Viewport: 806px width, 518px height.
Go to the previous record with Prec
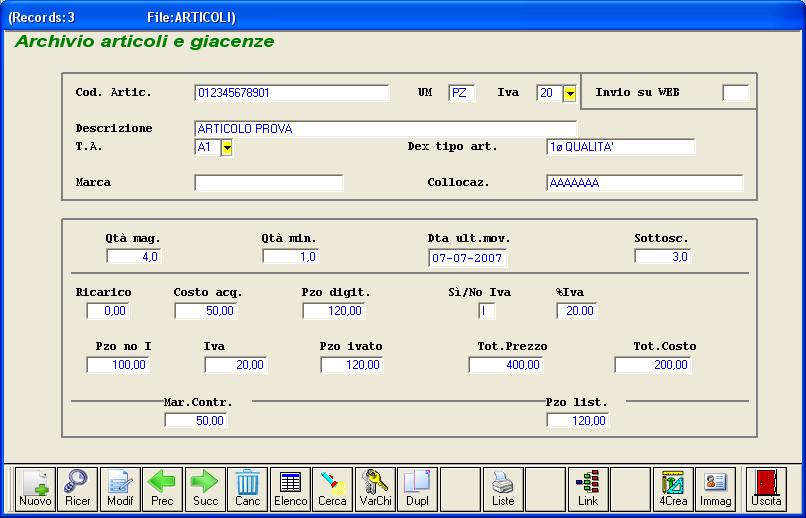pos(162,489)
